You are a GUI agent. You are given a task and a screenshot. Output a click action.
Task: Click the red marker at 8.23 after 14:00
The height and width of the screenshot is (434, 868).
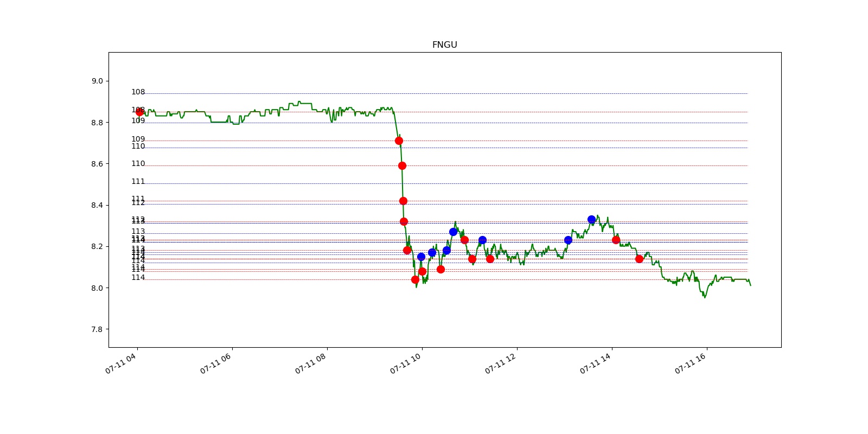click(x=616, y=240)
